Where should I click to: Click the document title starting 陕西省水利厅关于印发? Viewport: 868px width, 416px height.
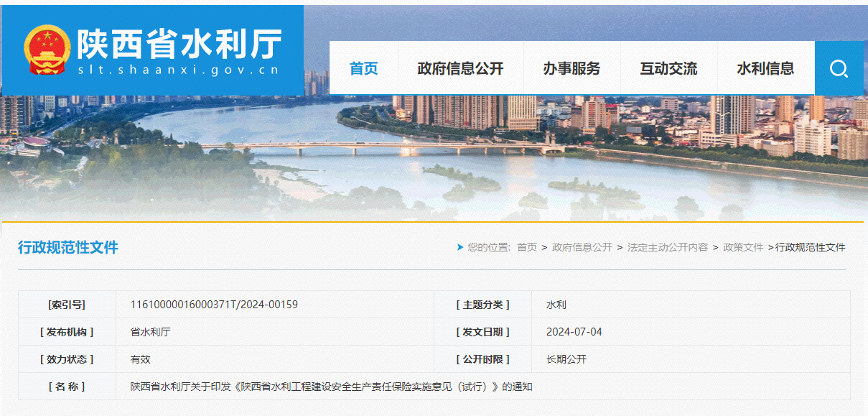[331, 387]
